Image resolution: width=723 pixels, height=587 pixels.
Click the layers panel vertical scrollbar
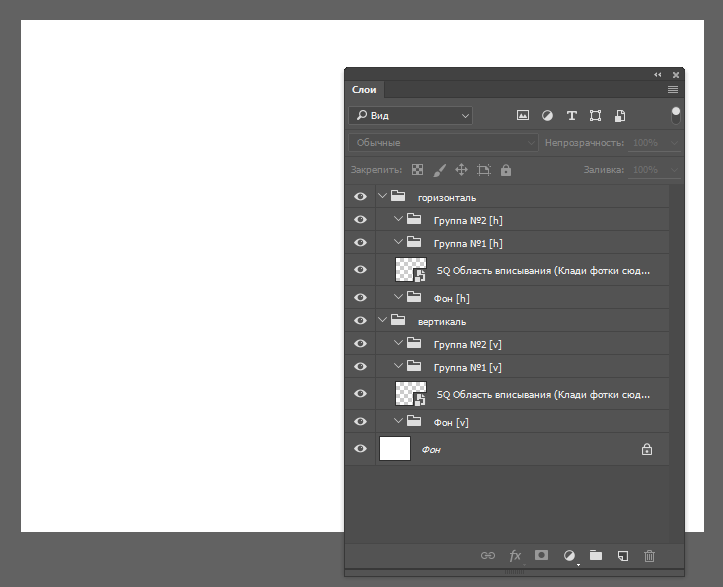(x=676, y=364)
